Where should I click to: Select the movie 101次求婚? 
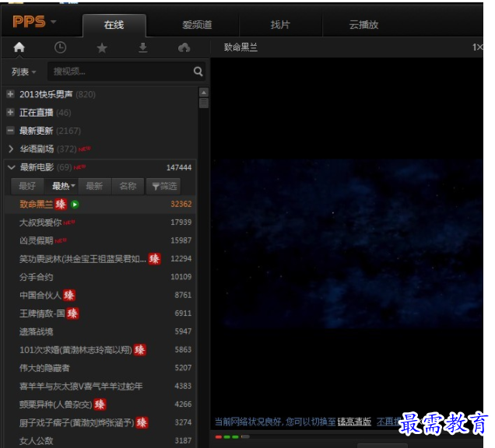[75, 350]
